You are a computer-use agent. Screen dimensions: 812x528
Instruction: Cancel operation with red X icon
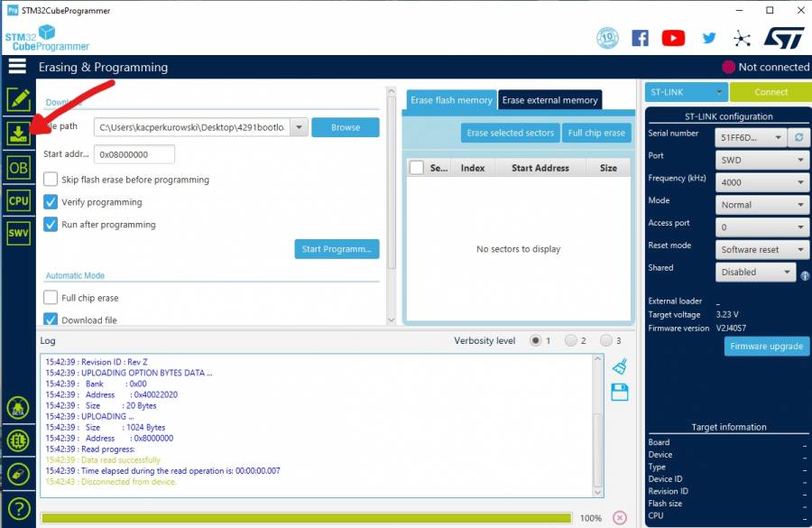tap(619, 518)
